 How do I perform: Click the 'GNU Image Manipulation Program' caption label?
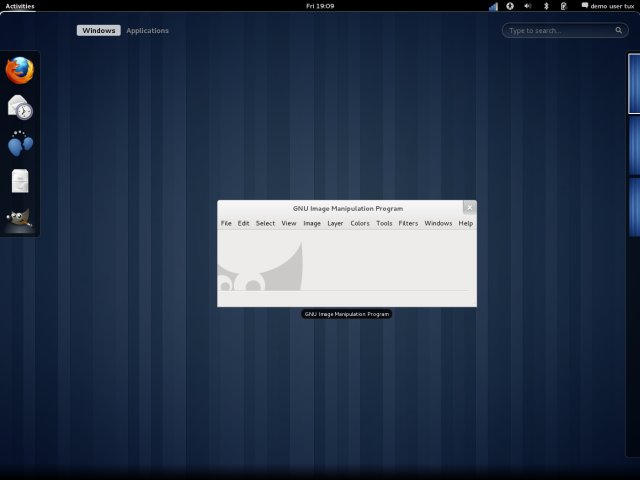(347, 314)
